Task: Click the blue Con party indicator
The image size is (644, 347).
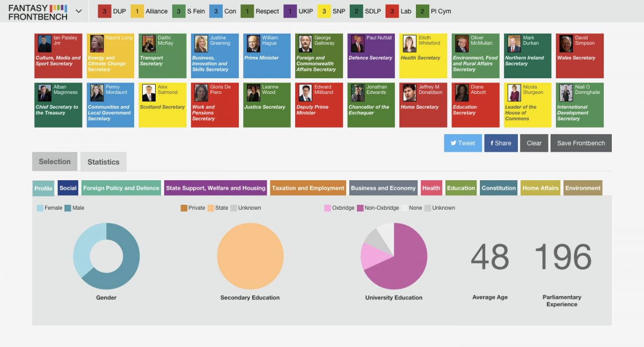Action: point(215,10)
